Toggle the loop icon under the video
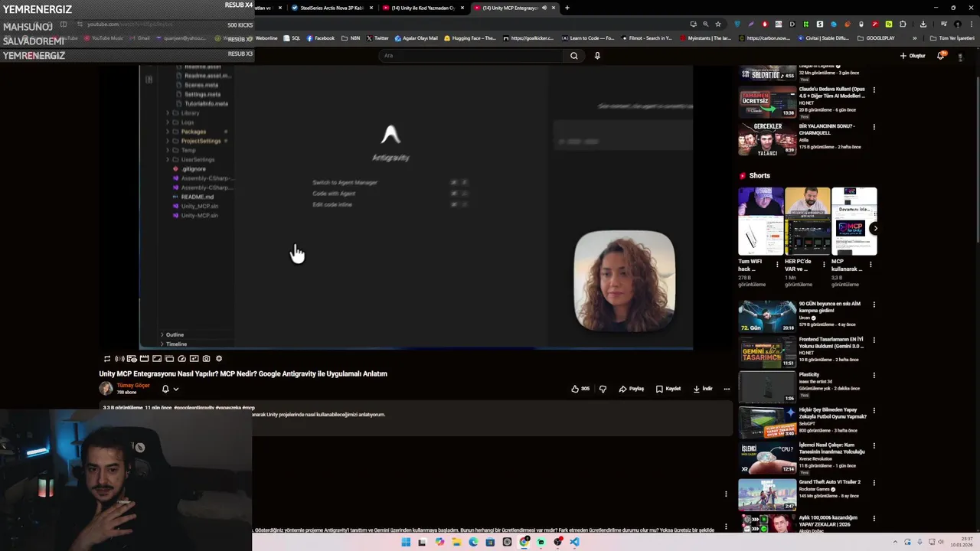 (107, 358)
